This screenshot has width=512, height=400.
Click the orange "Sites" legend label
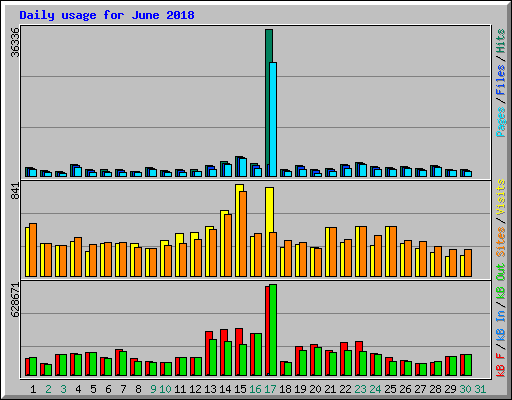pos(501,242)
